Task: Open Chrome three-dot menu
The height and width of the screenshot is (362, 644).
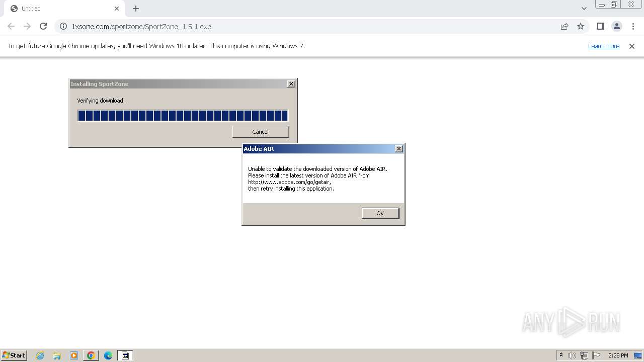Action: [633, 26]
